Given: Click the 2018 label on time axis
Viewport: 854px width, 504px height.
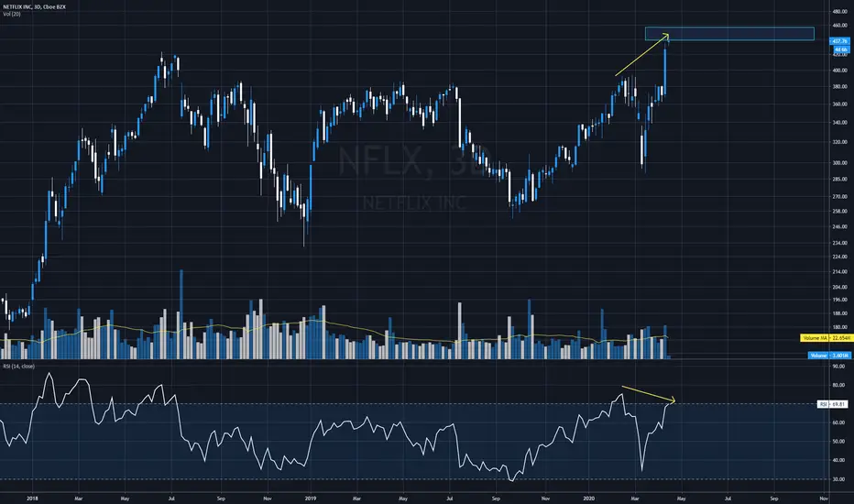Looking at the screenshot, I should (32, 499).
